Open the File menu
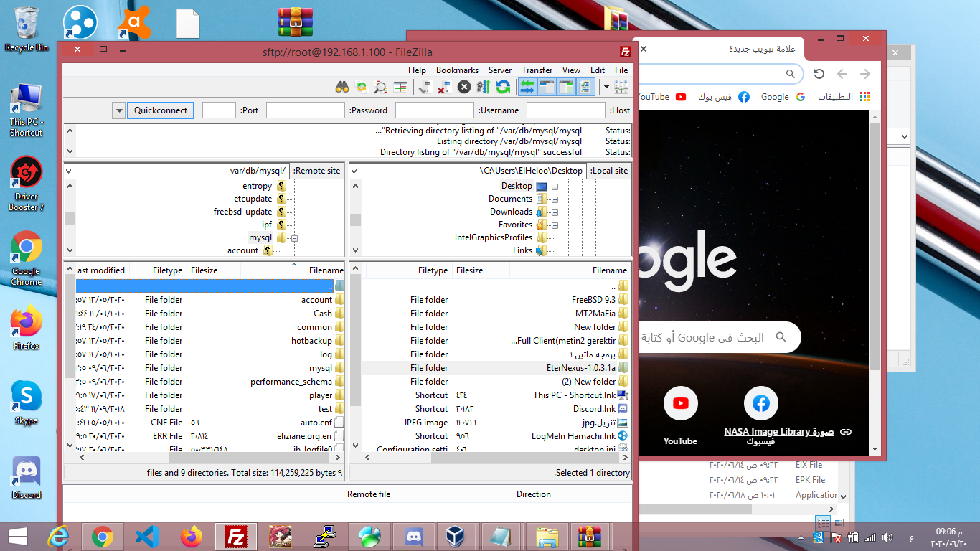Screen dimensions: 980x551 tap(621, 70)
